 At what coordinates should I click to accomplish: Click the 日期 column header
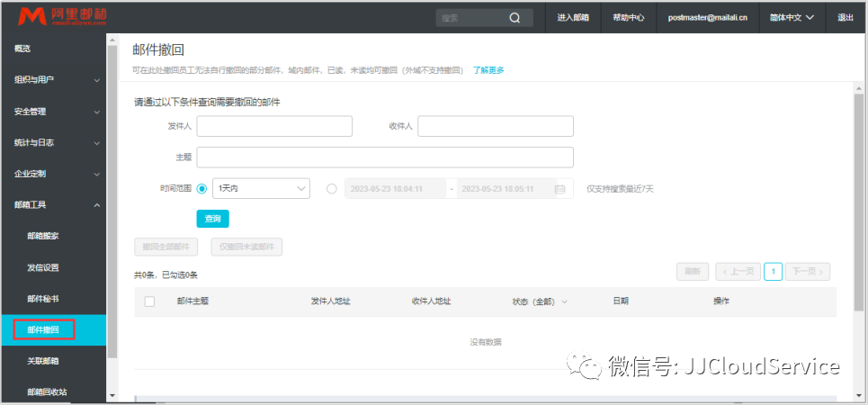(x=621, y=301)
